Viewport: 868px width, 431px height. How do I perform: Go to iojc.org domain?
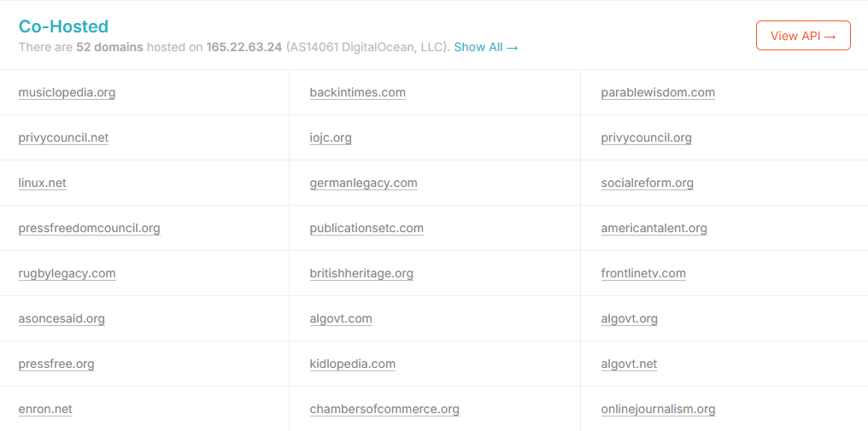pos(331,137)
